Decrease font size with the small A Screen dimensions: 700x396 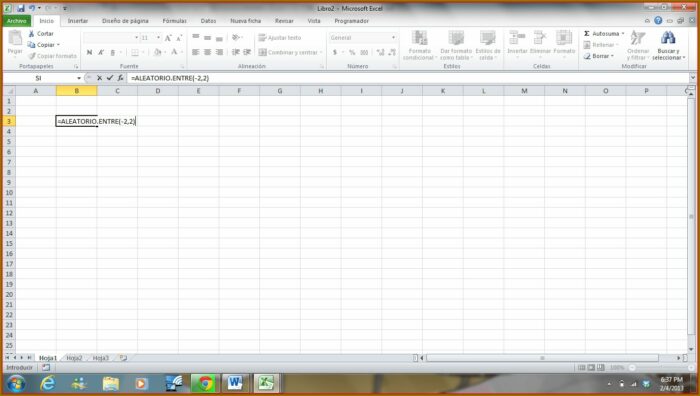(179, 38)
